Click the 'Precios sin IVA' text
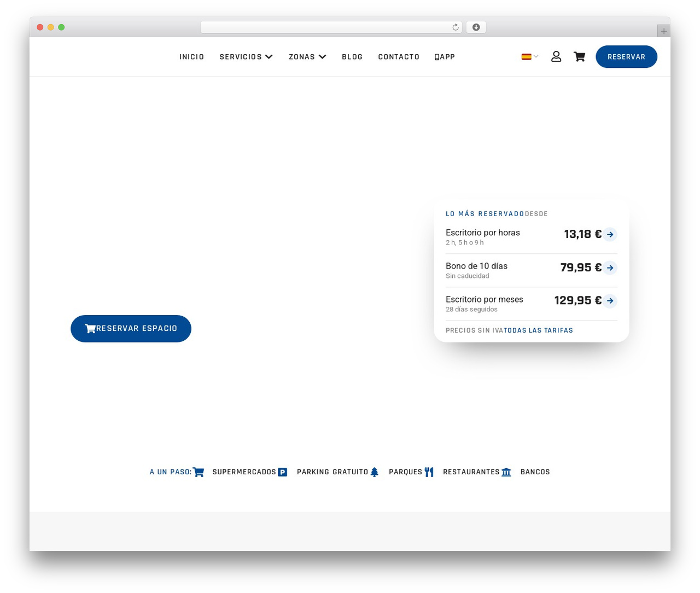700x593 pixels. [474, 330]
